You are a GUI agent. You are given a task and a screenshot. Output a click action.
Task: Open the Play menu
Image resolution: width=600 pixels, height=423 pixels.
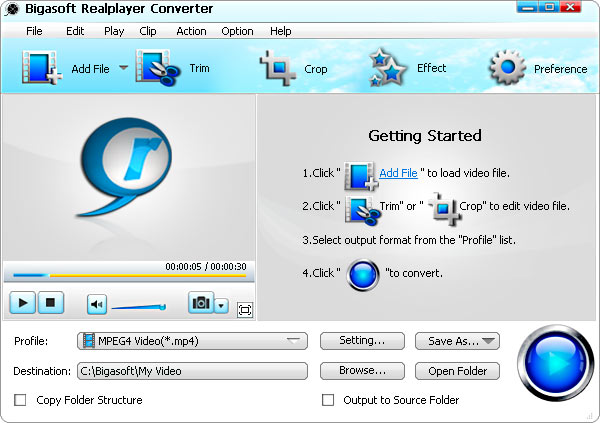[x=114, y=31]
